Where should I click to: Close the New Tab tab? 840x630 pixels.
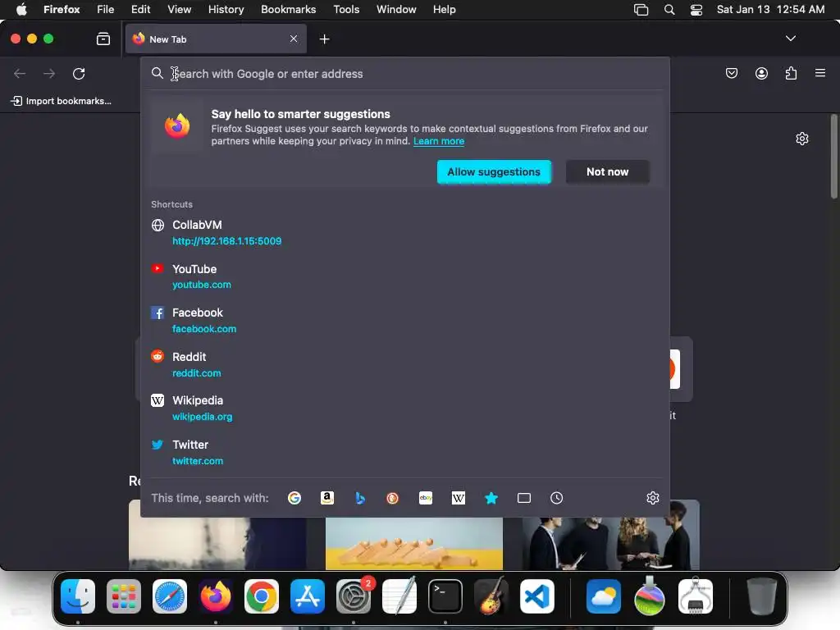(x=294, y=39)
